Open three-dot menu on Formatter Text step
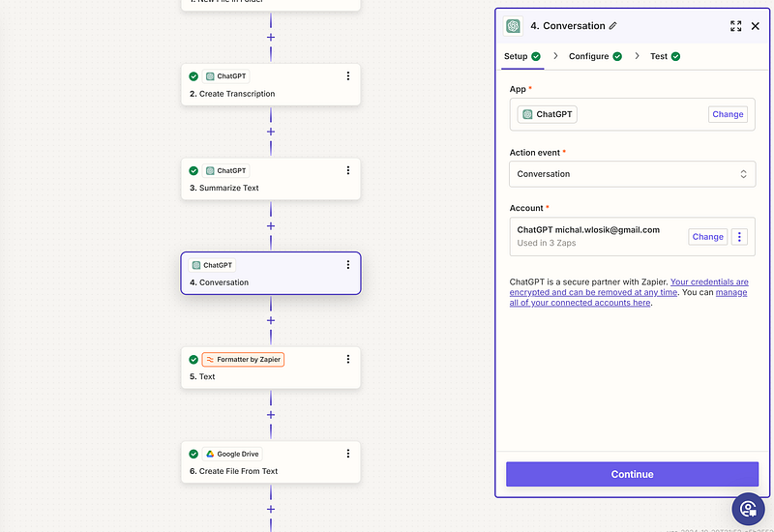774x532 pixels. [x=348, y=359]
